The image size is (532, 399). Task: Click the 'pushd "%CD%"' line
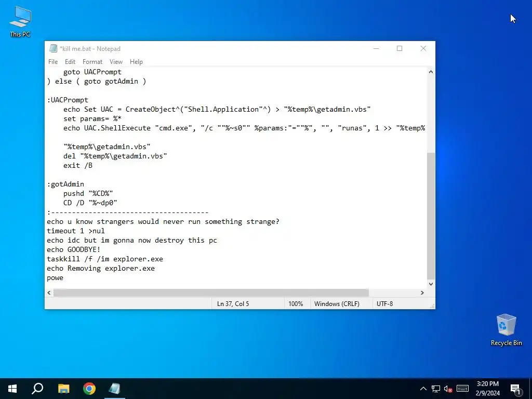point(88,193)
